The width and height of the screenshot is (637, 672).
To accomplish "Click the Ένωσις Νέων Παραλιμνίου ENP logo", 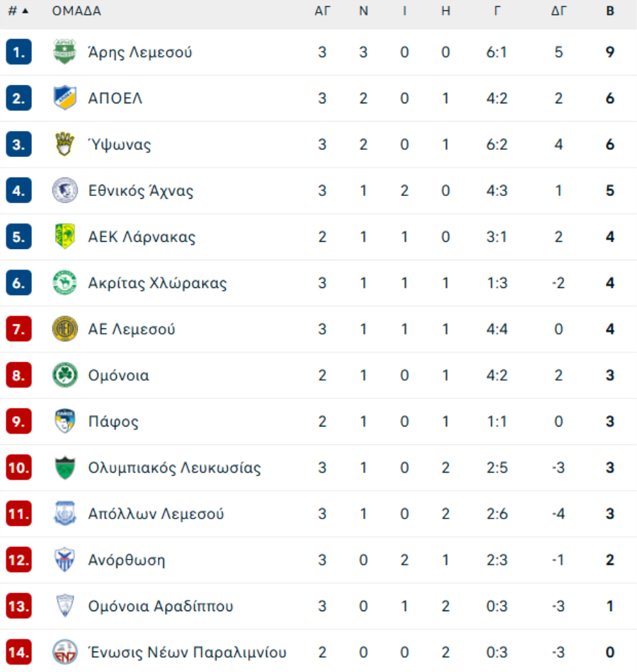I will (x=65, y=652).
